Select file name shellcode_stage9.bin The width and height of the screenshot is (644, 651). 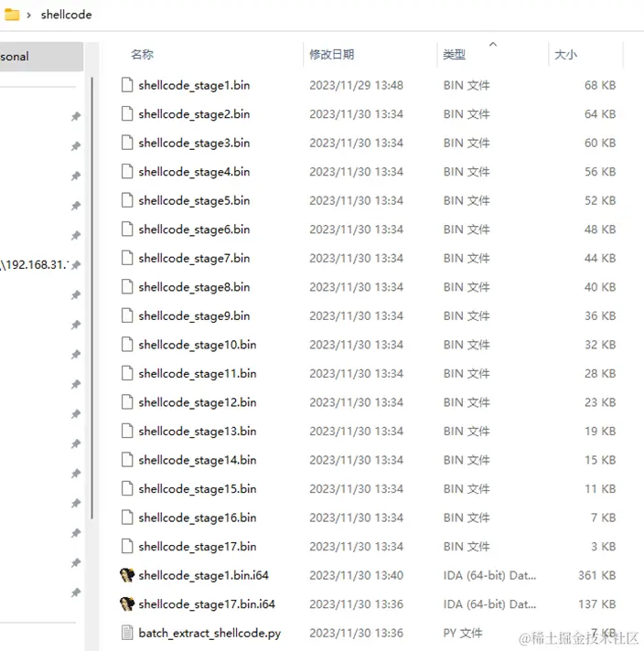click(x=194, y=316)
